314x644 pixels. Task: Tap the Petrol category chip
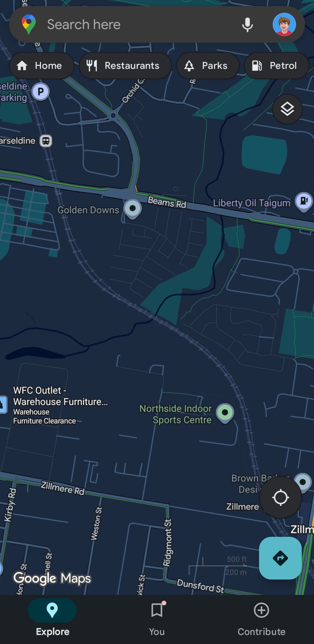point(276,66)
